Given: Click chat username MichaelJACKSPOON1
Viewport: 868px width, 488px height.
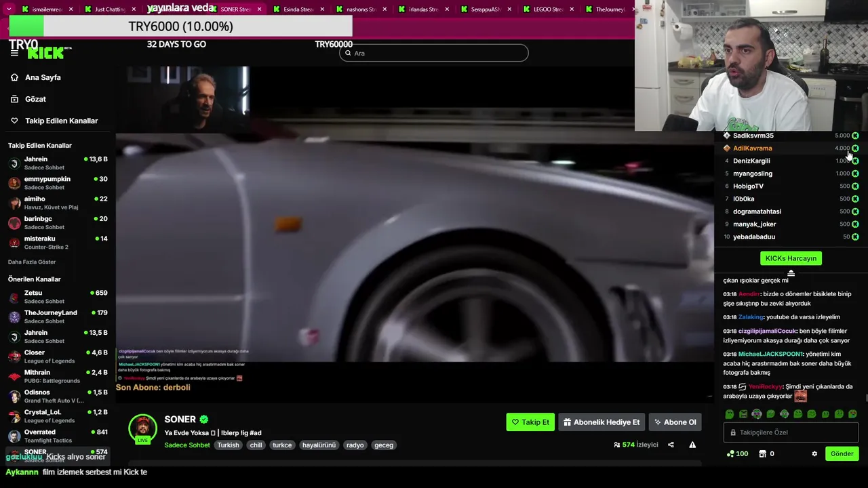Looking at the screenshot, I should [x=770, y=354].
